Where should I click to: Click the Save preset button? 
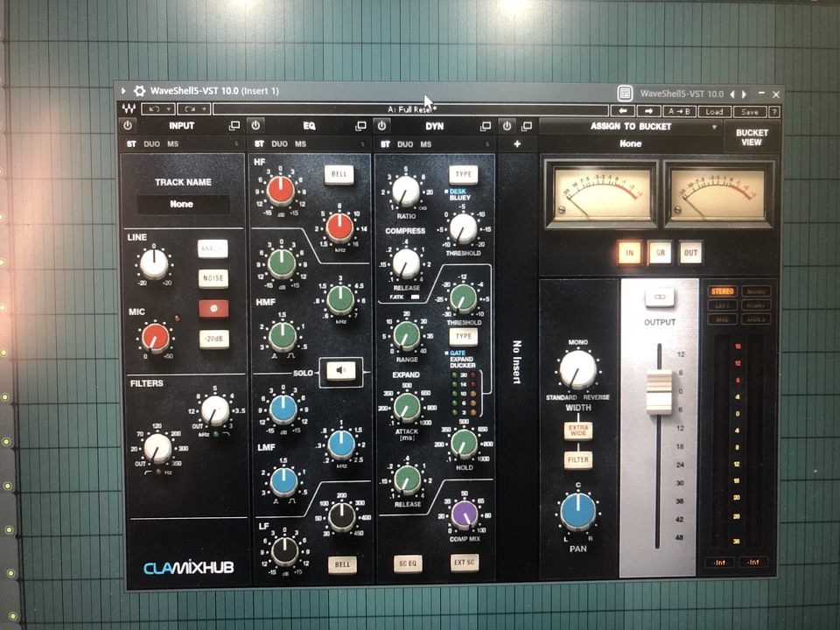point(750,112)
